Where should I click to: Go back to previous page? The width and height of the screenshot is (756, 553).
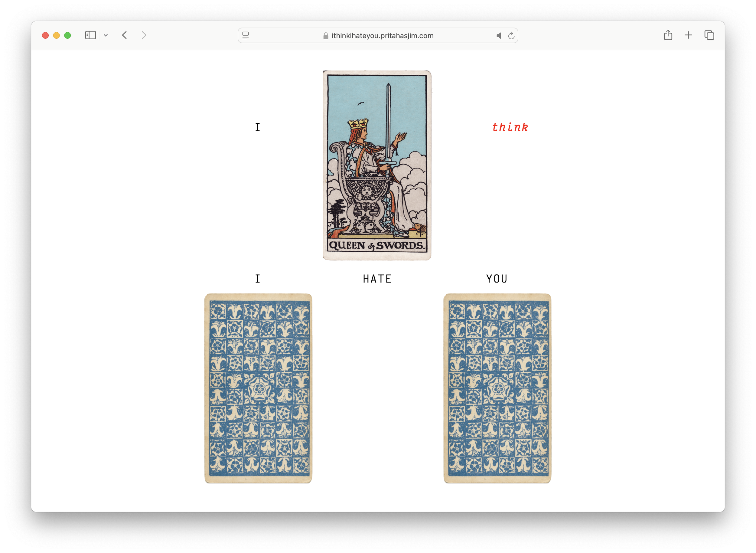tap(125, 35)
